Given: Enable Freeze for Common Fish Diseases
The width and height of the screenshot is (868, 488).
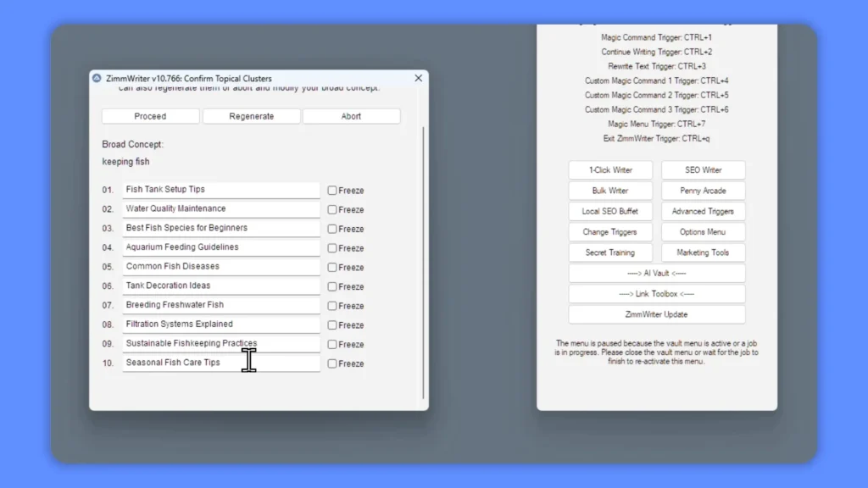Looking at the screenshot, I should [331, 267].
